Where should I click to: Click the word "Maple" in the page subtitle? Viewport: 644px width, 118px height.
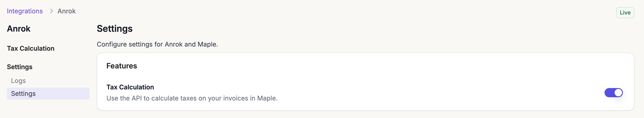click(207, 44)
